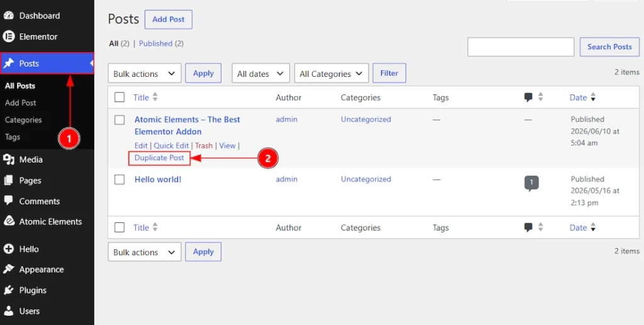Open Dashboard menu item

tap(40, 16)
